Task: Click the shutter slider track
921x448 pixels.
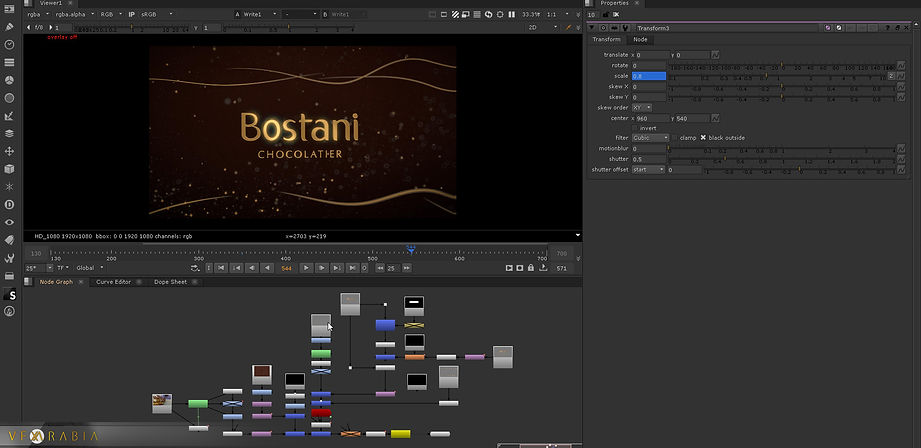Action: point(782,159)
